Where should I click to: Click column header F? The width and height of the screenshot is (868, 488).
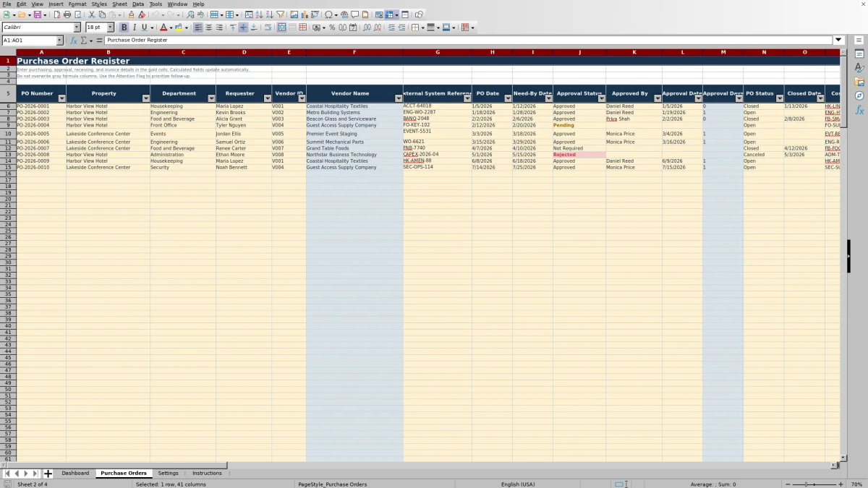(x=354, y=52)
